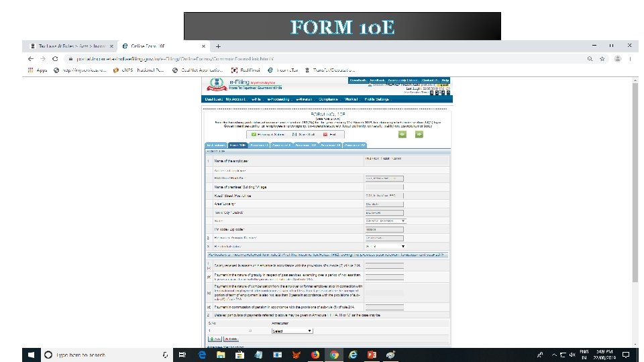This screenshot has width=644, height=362.
Task: Open Windows Start menu
Action: (32, 355)
